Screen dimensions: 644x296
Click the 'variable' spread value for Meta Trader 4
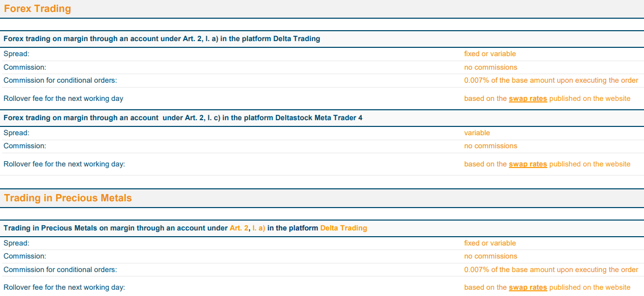(477, 133)
